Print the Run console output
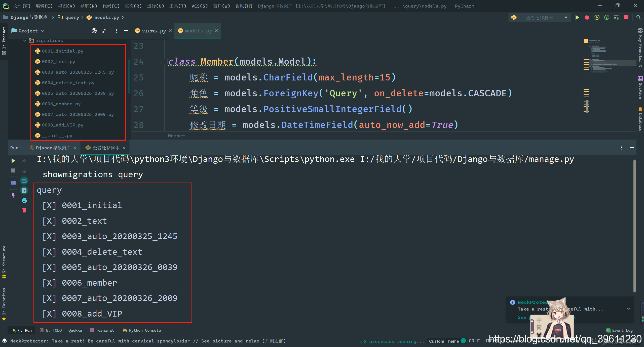 pyautogui.click(x=24, y=200)
